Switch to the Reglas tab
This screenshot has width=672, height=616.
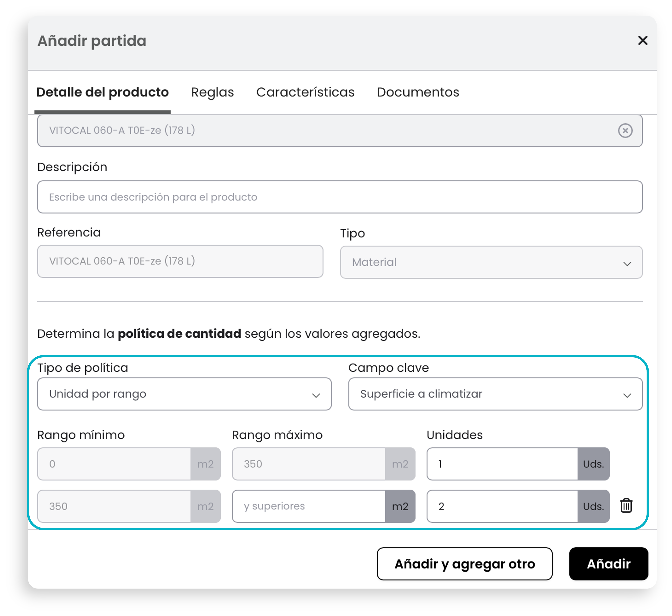point(212,92)
